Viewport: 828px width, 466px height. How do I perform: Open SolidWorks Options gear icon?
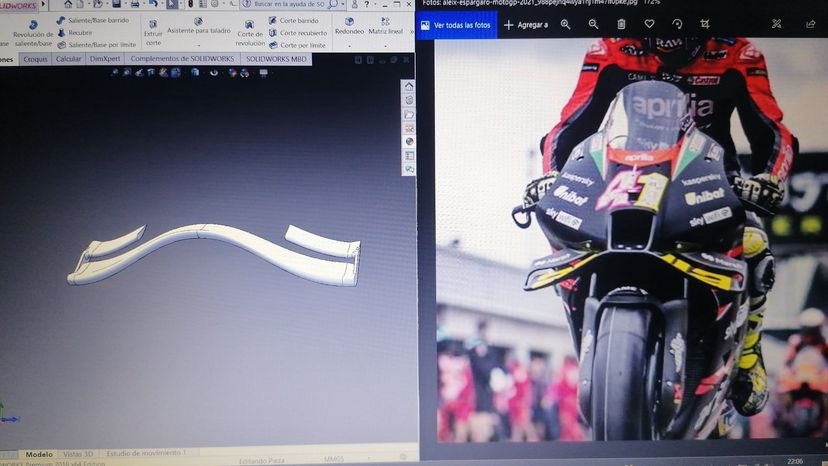pyautogui.click(x=215, y=4)
